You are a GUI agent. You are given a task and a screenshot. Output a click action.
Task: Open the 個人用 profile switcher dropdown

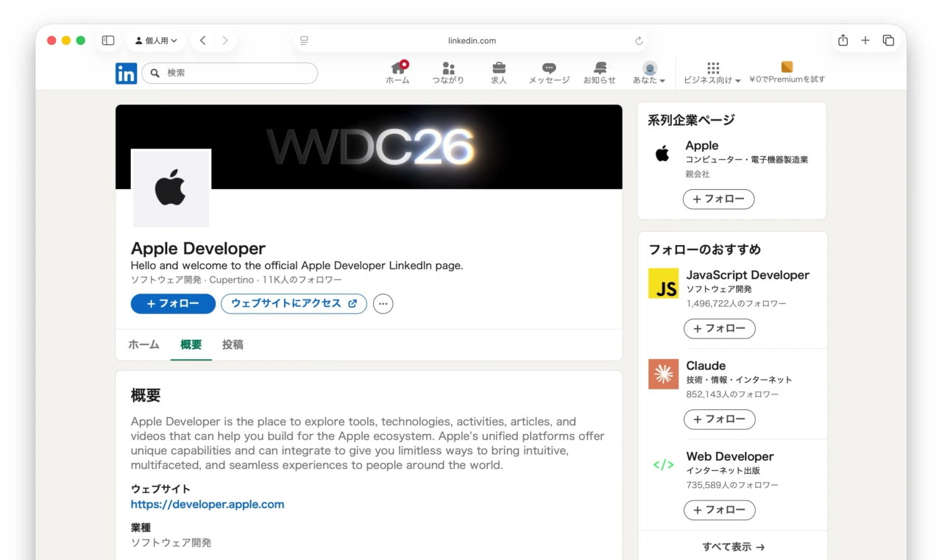tap(156, 40)
